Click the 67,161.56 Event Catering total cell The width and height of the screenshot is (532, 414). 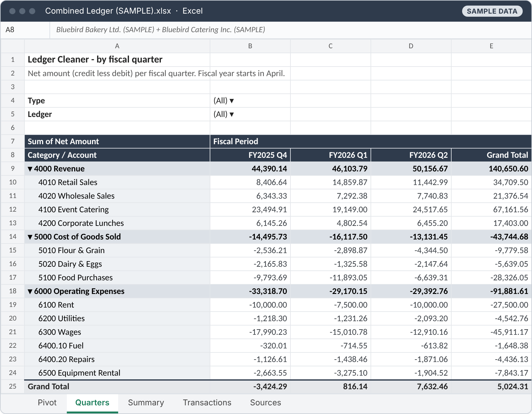491,209
